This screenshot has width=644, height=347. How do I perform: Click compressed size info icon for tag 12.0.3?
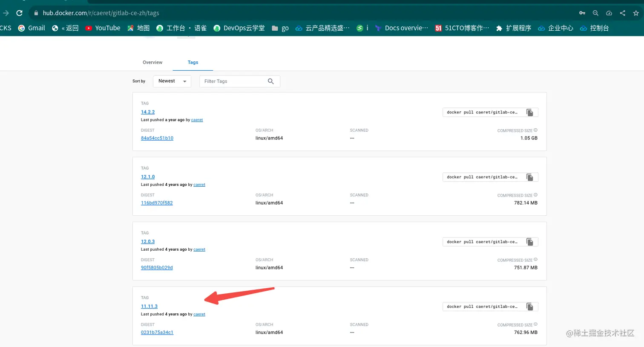[x=535, y=260]
